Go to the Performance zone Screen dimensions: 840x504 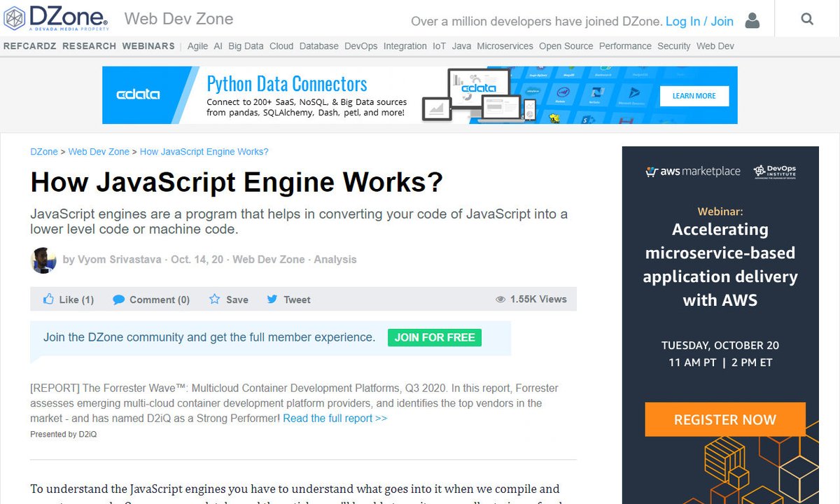click(x=625, y=46)
